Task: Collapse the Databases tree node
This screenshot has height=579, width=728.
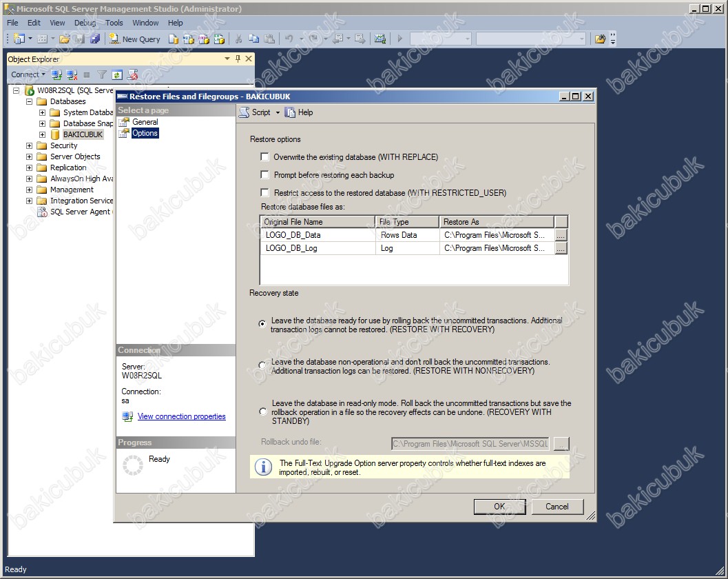Action: coord(29,101)
